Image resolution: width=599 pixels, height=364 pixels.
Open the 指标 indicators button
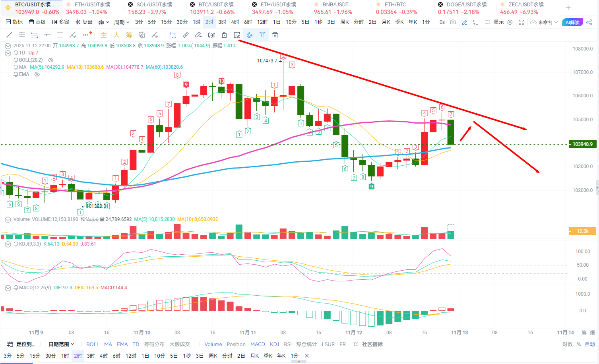(x=14, y=22)
